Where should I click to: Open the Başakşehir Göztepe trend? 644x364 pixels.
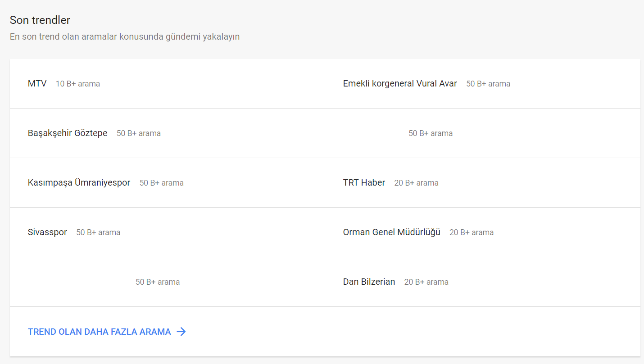click(x=68, y=133)
